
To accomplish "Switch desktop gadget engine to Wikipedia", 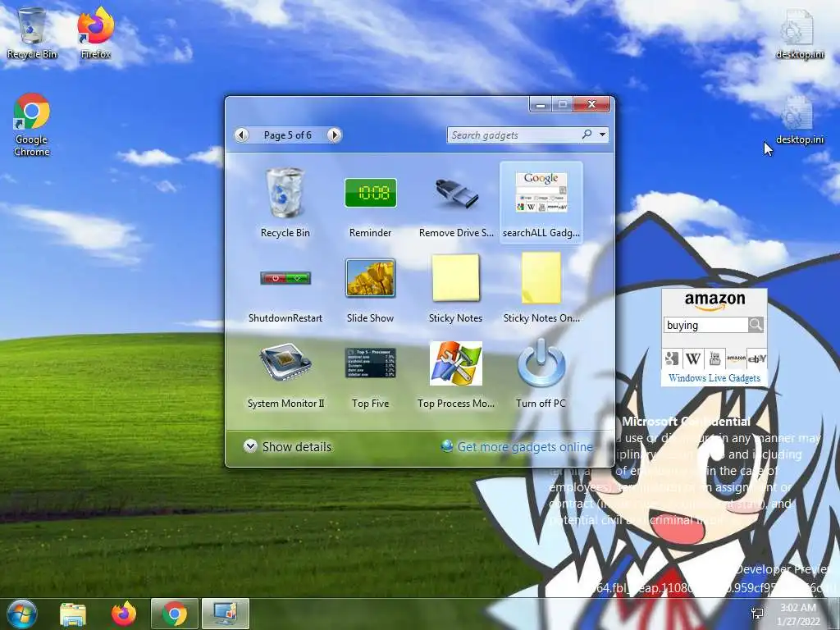I will pyautogui.click(x=693, y=358).
